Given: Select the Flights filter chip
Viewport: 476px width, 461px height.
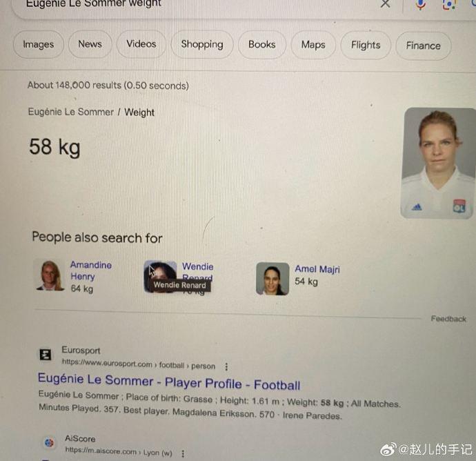Looking at the screenshot, I should [366, 46].
